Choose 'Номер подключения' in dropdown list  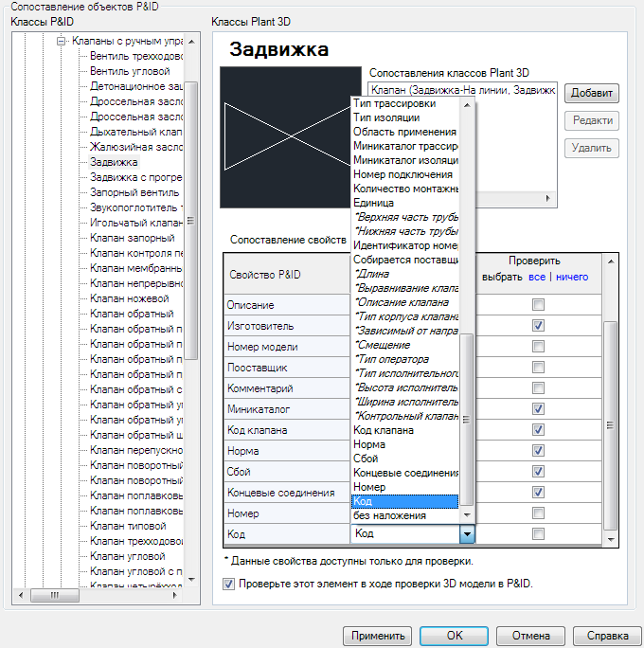[405, 174]
